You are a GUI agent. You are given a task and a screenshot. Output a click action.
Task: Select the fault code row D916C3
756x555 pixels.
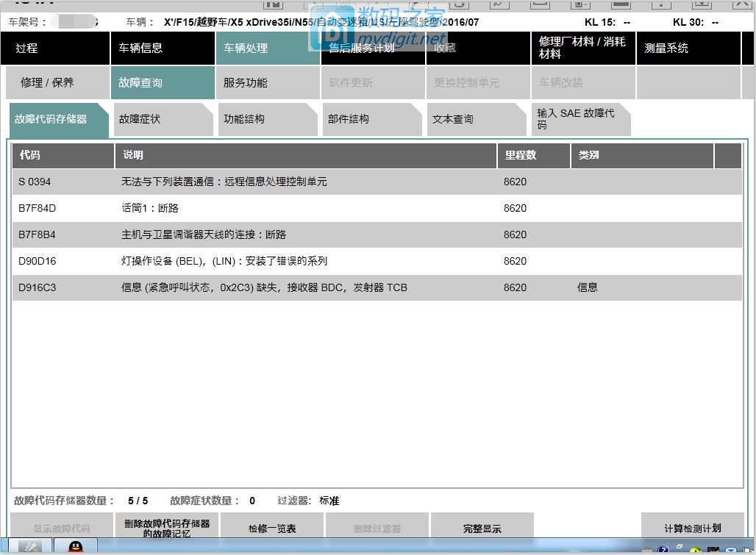pyautogui.click(x=294, y=287)
